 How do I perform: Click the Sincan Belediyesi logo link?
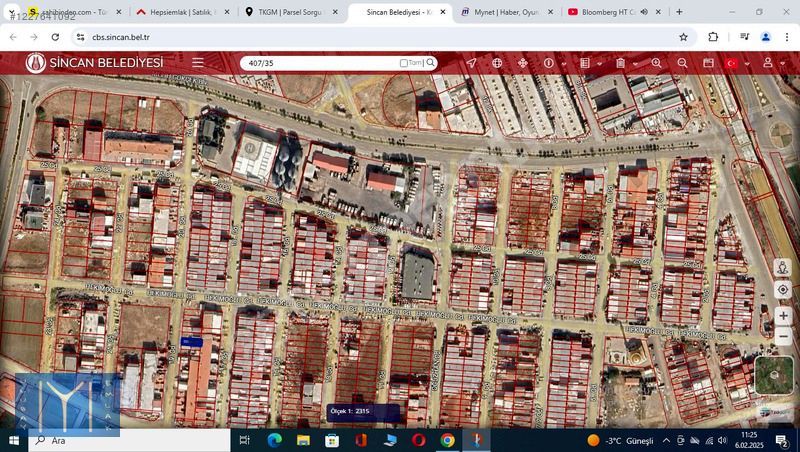pyautogui.click(x=95, y=62)
